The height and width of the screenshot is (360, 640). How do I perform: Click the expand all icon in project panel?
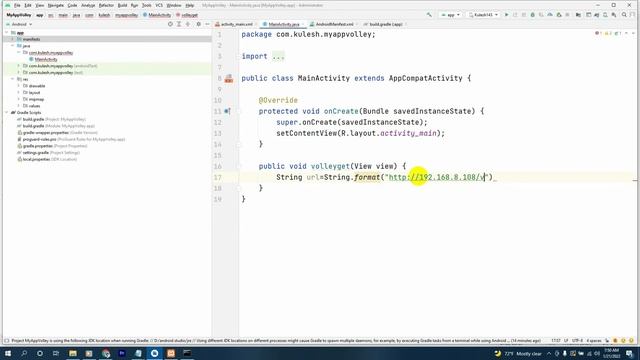(179, 24)
